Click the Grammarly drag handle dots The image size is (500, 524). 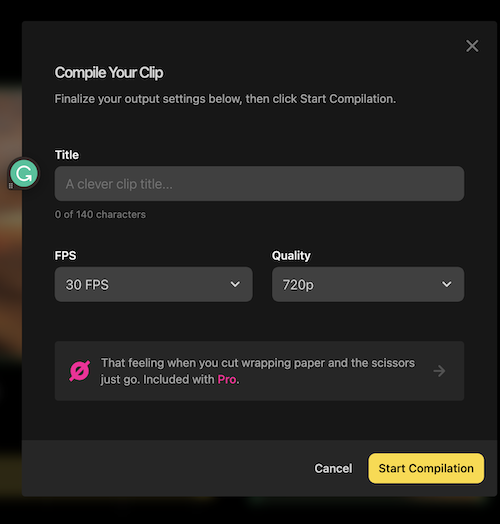click(11, 185)
